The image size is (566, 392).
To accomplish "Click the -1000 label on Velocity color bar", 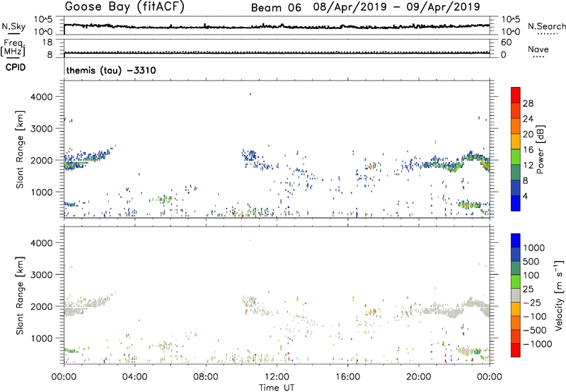I will [x=537, y=344].
